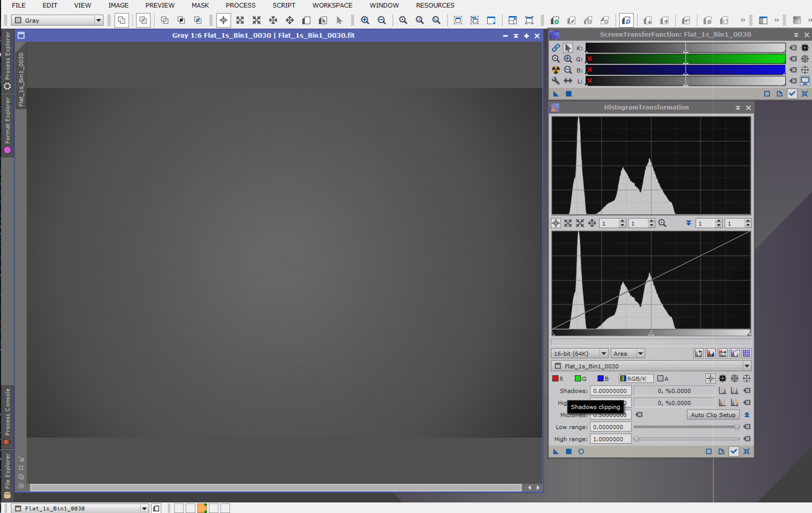Viewport: 812px width, 513px height.
Task: Reset the HistogramTransformation process
Action: coord(746,451)
